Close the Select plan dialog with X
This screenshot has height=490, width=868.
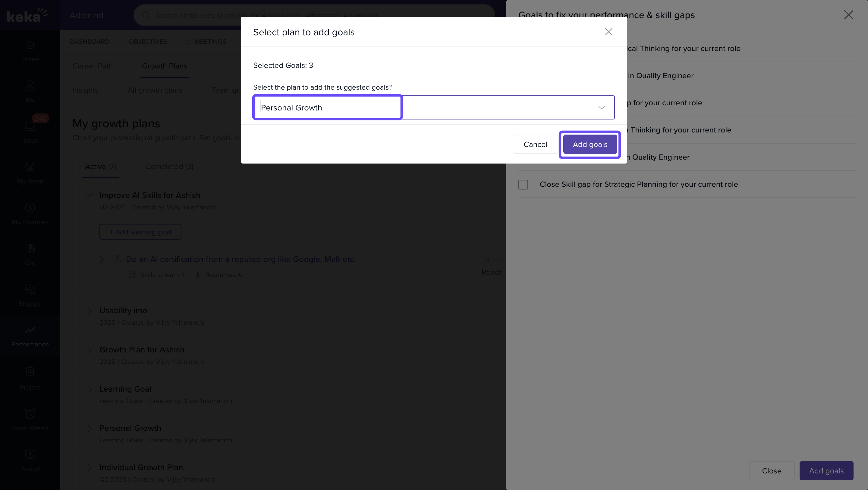(609, 32)
